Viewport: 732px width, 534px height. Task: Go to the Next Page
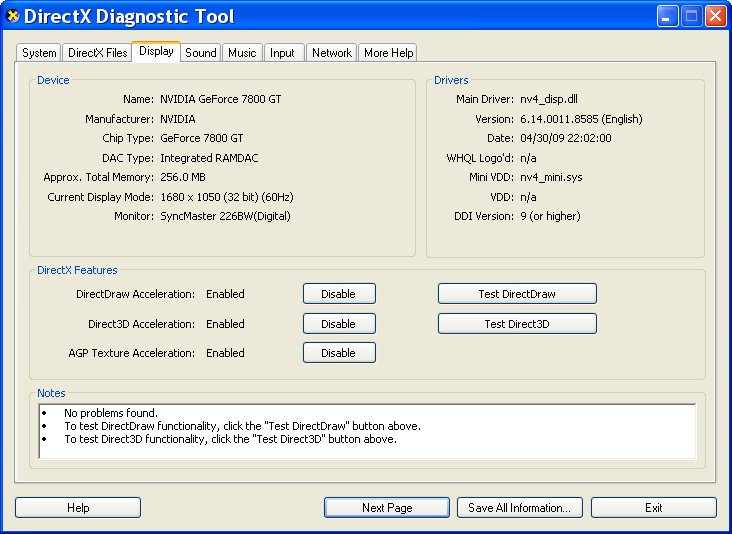(x=387, y=507)
